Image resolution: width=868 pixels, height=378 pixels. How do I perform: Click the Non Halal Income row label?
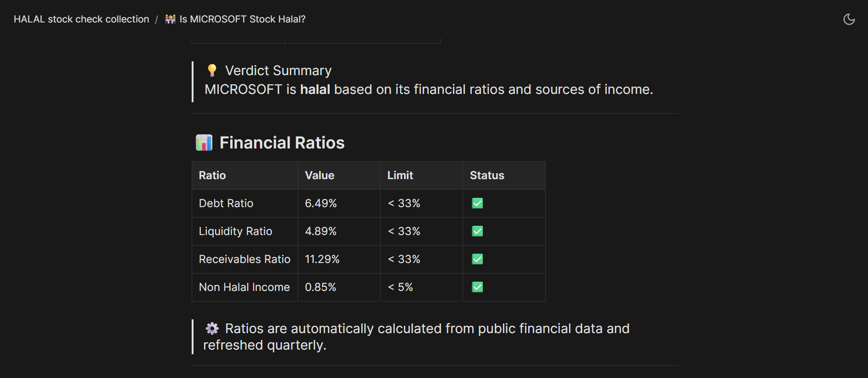coord(244,287)
